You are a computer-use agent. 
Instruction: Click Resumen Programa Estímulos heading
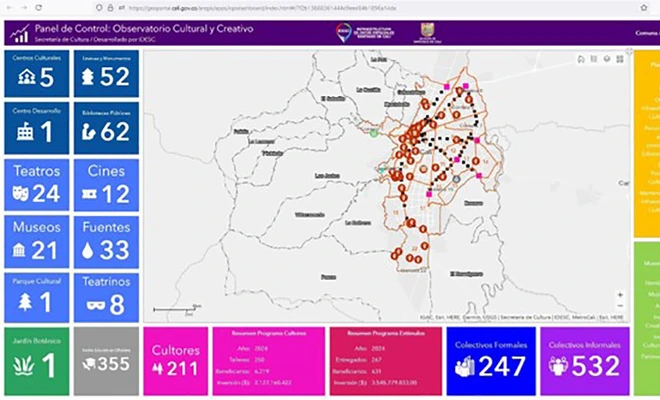pyautogui.click(x=386, y=333)
